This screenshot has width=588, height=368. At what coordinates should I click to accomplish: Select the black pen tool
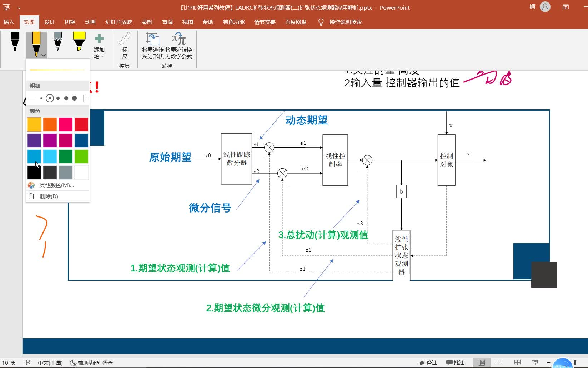click(x=15, y=42)
